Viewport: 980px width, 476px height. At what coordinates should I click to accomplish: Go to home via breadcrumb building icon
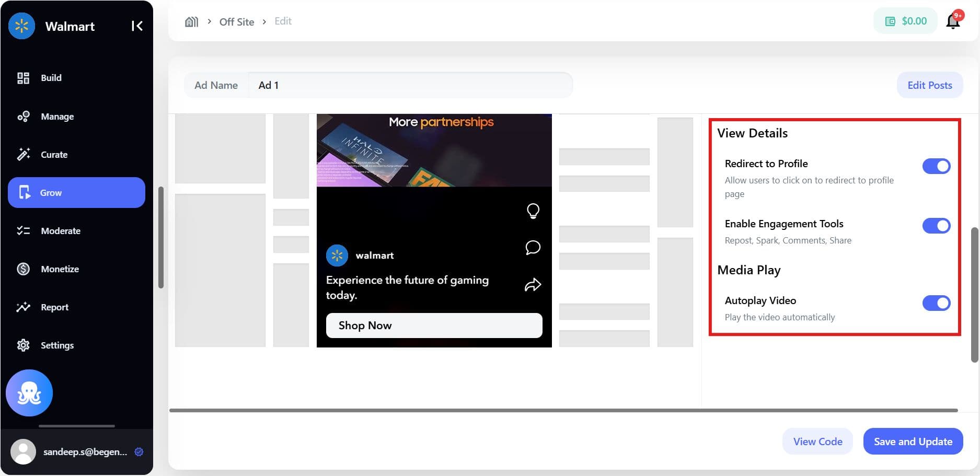192,21
